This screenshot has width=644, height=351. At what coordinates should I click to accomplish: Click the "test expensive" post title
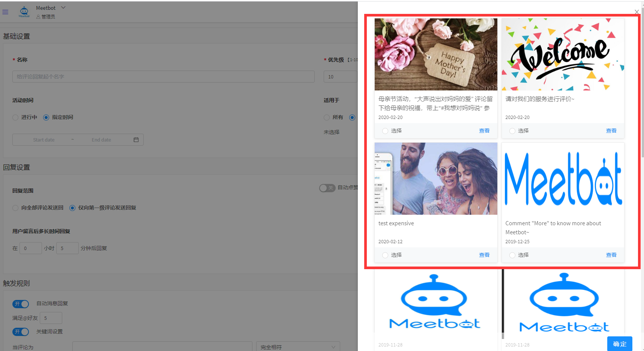coord(396,223)
